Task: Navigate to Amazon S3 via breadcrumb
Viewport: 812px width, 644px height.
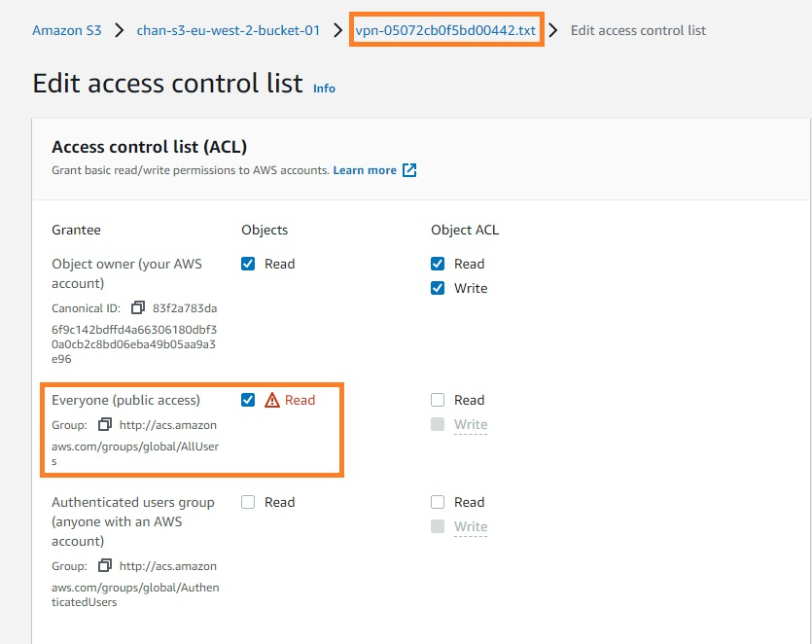Action: point(66,30)
